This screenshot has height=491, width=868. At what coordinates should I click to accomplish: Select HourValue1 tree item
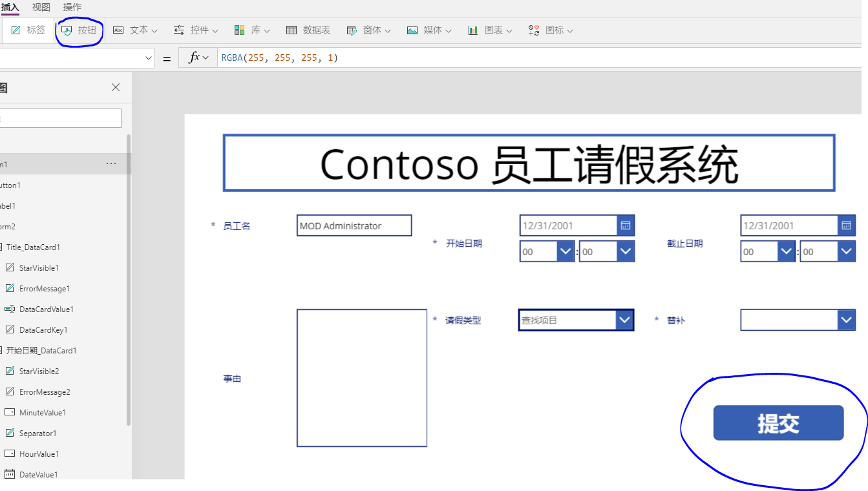coord(39,454)
